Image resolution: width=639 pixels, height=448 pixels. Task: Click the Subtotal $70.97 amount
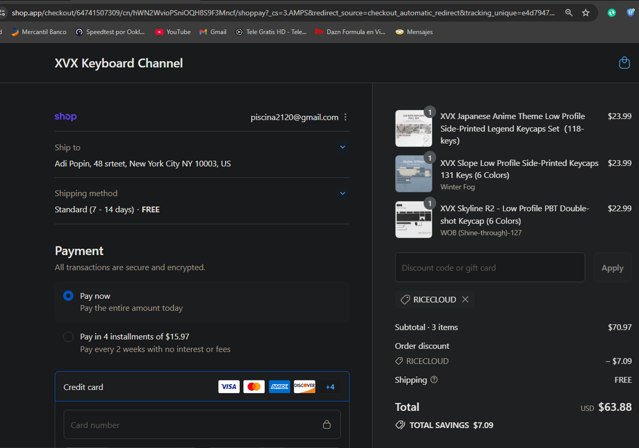619,327
